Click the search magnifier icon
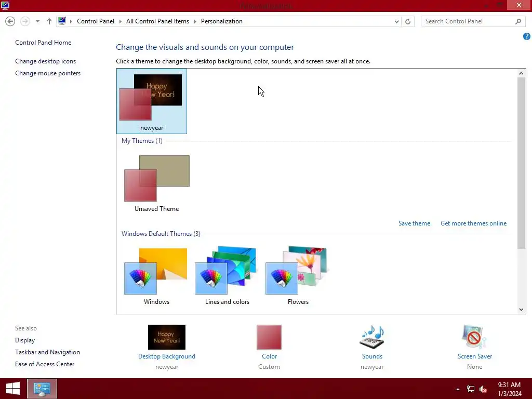This screenshot has height=399, width=532. coord(518,21)
